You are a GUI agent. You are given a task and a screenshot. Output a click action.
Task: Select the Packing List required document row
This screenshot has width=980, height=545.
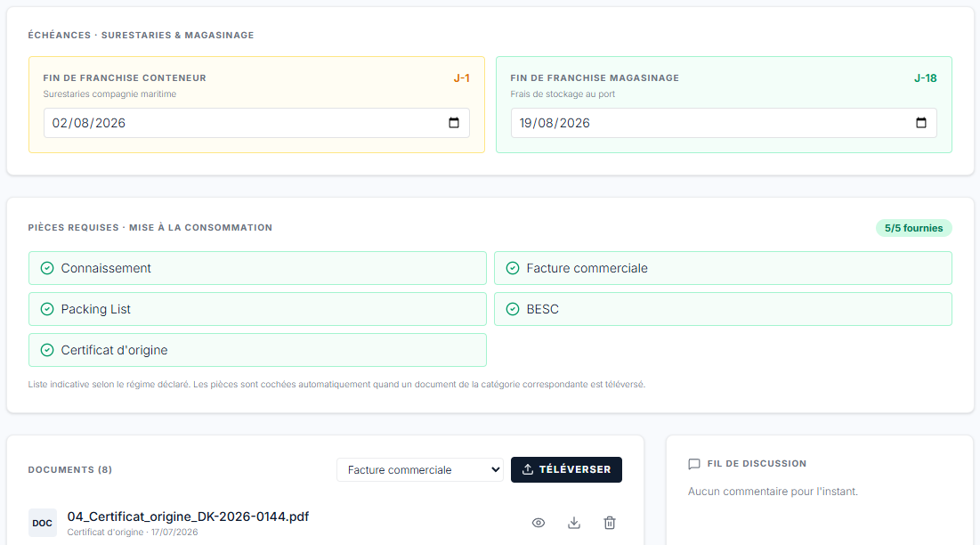click(257, 309)
